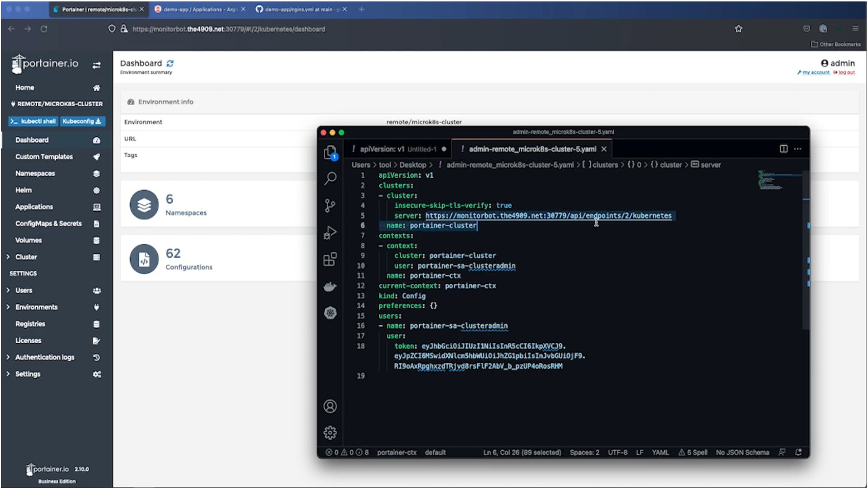868x488 pixels.
Task: Click the Namespaces layers icon on dashboard
Action: click(x=144, y=205)
